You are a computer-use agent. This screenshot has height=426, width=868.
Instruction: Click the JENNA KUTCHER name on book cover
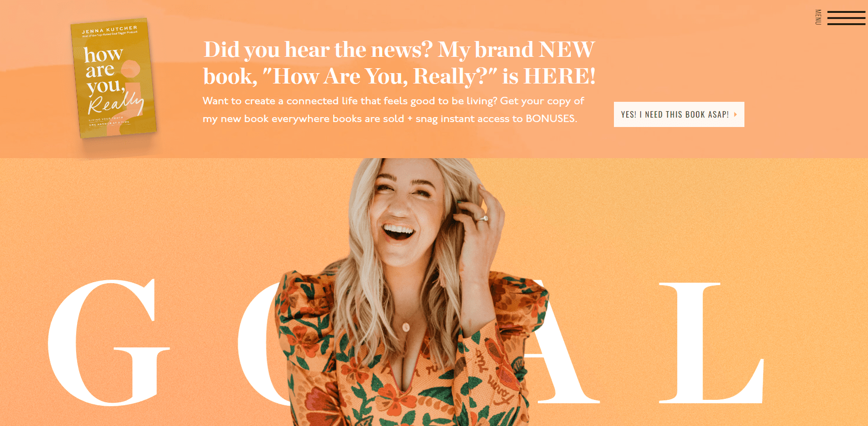point(109,30)
